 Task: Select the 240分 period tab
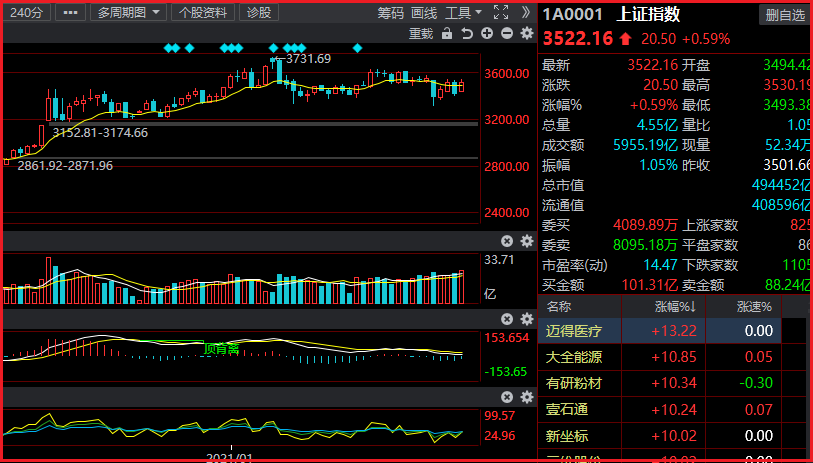[x=25, y=12]
